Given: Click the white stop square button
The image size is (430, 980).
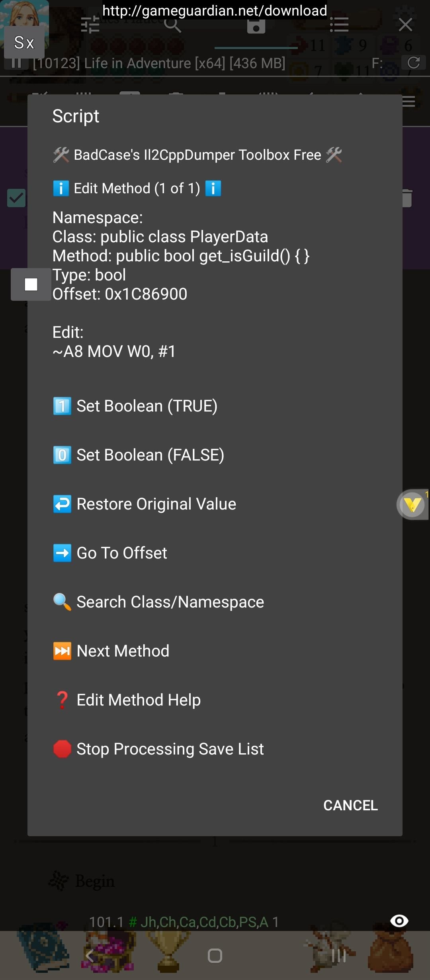Looking at the screenshot, I should [x=31, y=284].
